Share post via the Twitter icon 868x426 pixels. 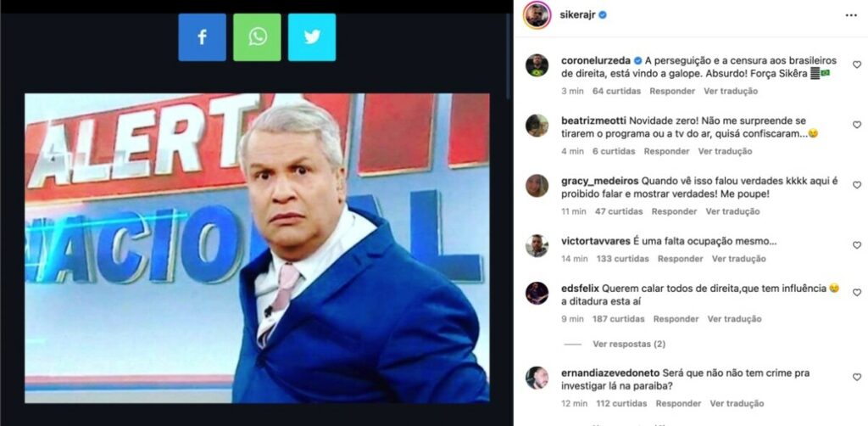pyautogui.click(x=312, y=37)
